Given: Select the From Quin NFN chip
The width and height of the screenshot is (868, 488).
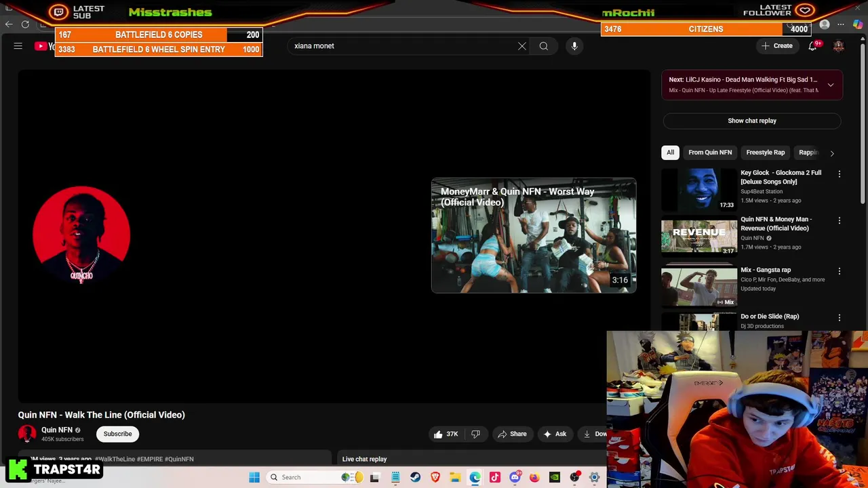Looking at the screenshot, I should pyautogui.click(x=710, y=152).
